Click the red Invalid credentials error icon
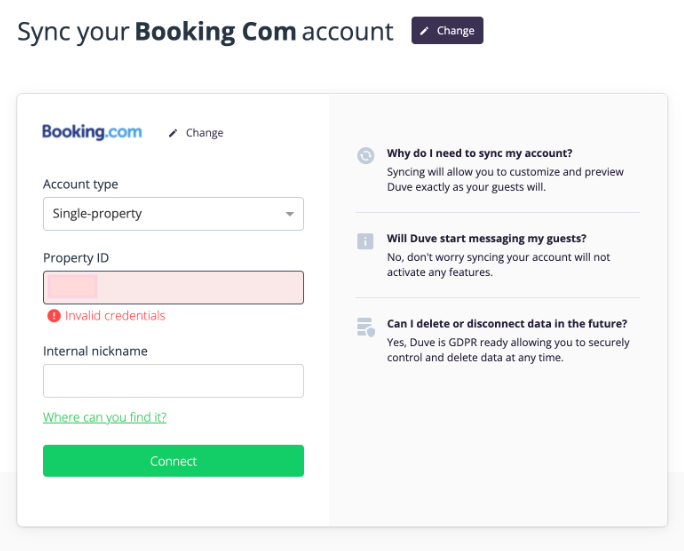 (x=53, y=316)
